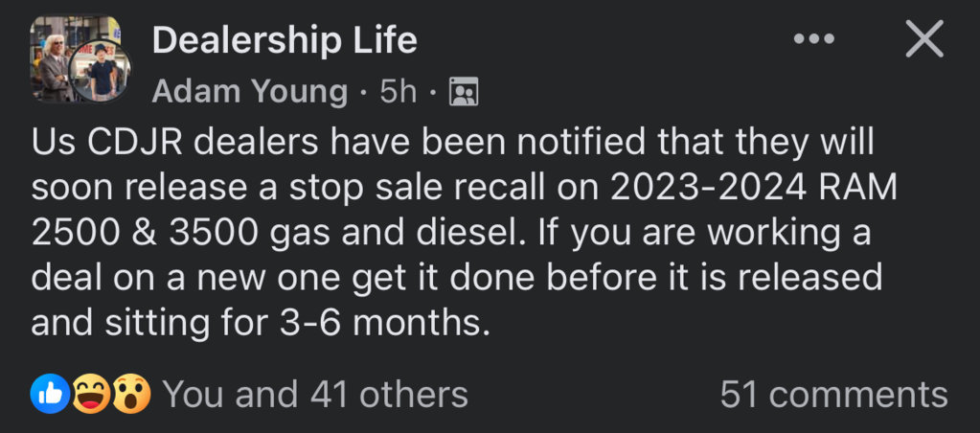Image resolution: width=980 pixels, height=433 pixels.
Task: Open the three-dot post options menu
Action: [813, 39]
